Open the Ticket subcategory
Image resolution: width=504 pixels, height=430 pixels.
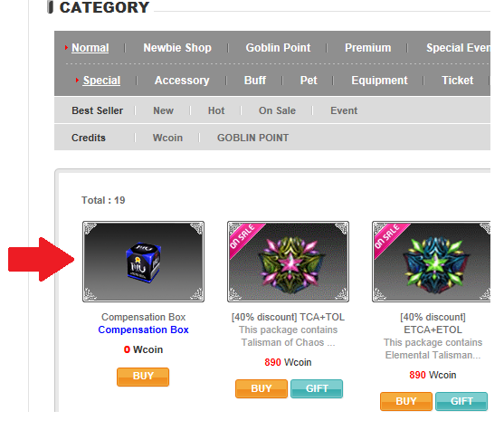pyautogui.click(x=457, y=80)
